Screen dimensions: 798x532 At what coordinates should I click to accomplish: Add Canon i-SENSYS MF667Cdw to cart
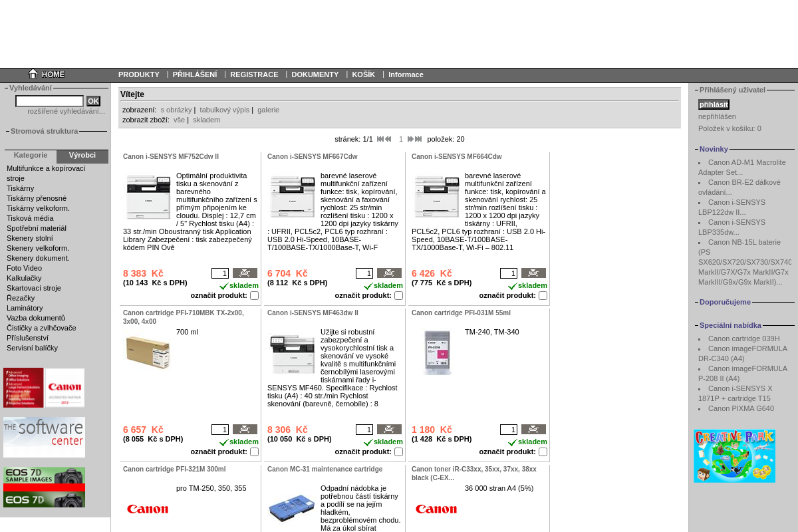click(x=389, y=273)
